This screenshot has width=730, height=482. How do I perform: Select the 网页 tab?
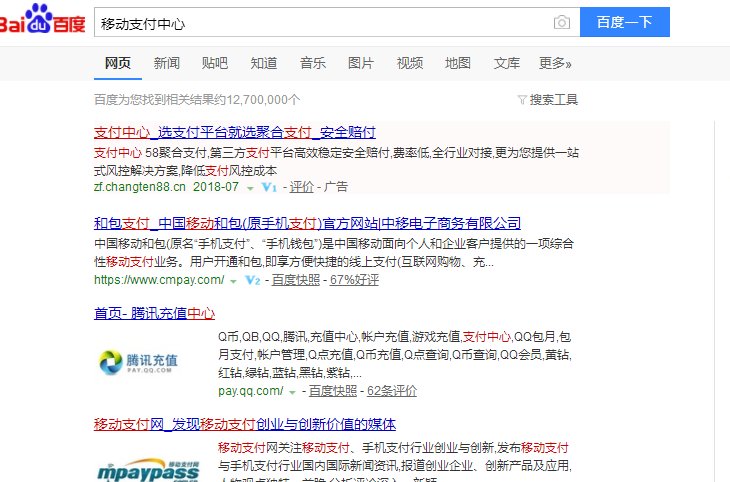click(x=118, y=63)
